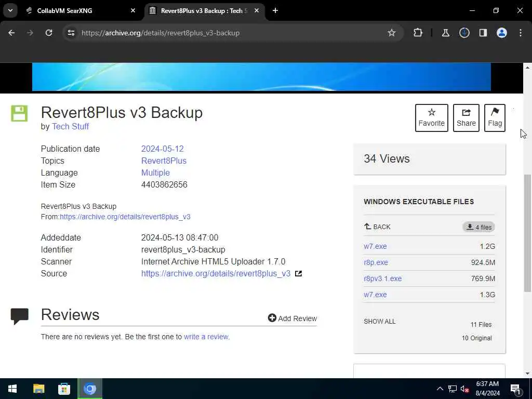Close the Revert8Plus v3 Backup tab
This screenshot has width=532, height=399.
click(x=257, y=10)
